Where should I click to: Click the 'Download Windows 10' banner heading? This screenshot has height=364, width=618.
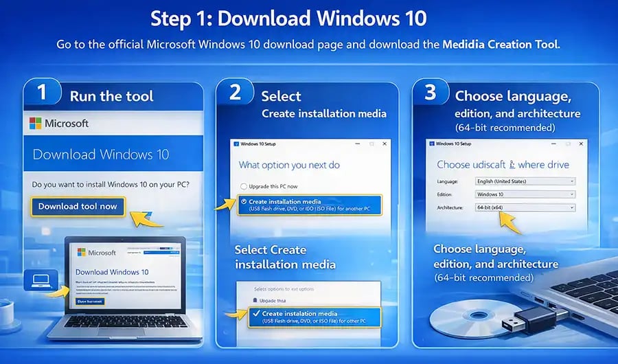click(101, 155)
